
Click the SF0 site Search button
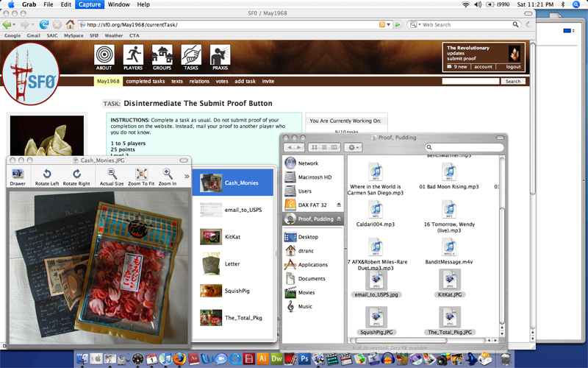(x=512, y=81)
